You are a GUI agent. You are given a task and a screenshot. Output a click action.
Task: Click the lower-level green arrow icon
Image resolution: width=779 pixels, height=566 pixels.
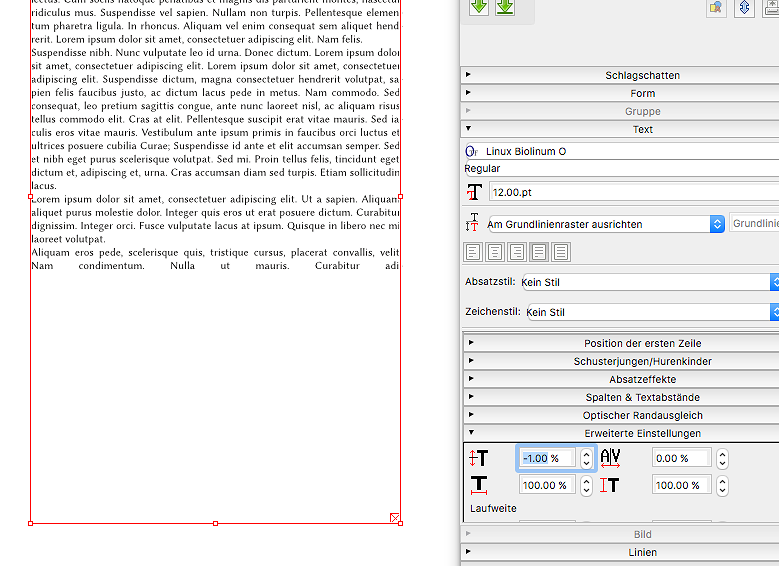click(479, 7)
